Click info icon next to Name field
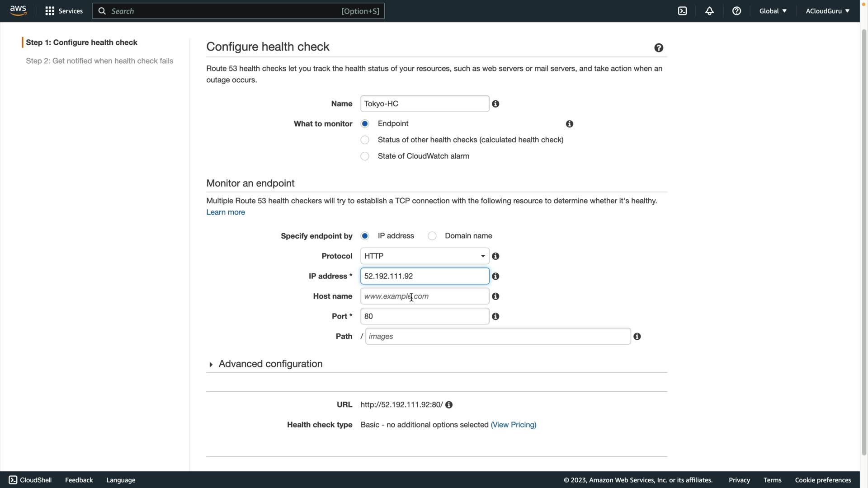The width and height of the screenshot is (868, 488). pos(495,104)
